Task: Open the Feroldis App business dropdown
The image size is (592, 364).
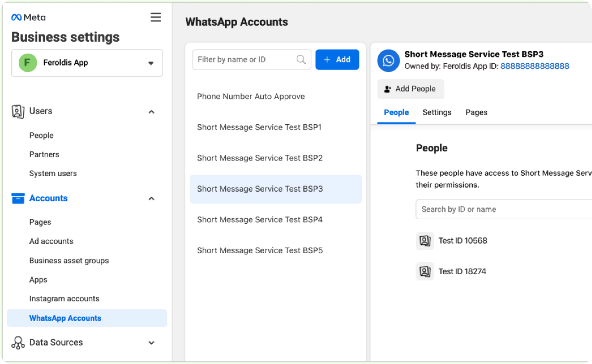Action: [151, 63]
